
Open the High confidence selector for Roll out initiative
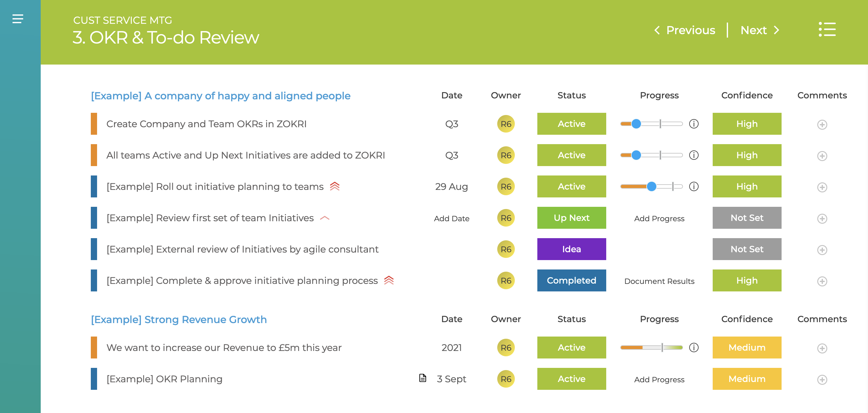[x=747, y=186]
